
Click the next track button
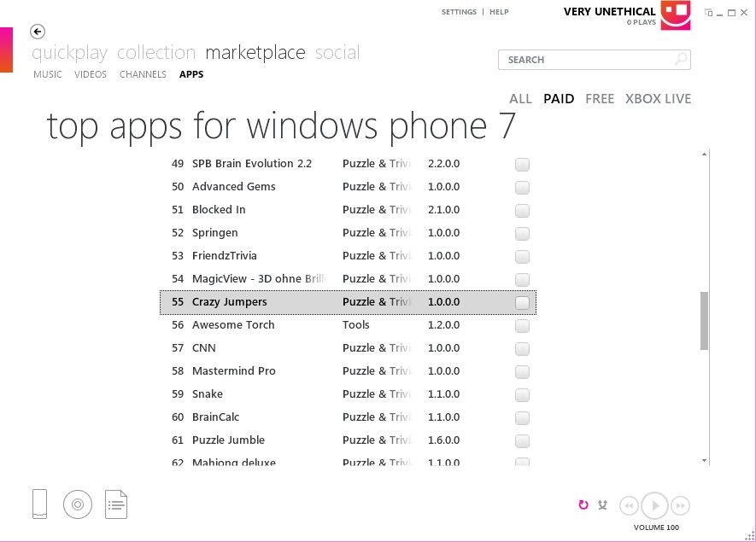681,506
